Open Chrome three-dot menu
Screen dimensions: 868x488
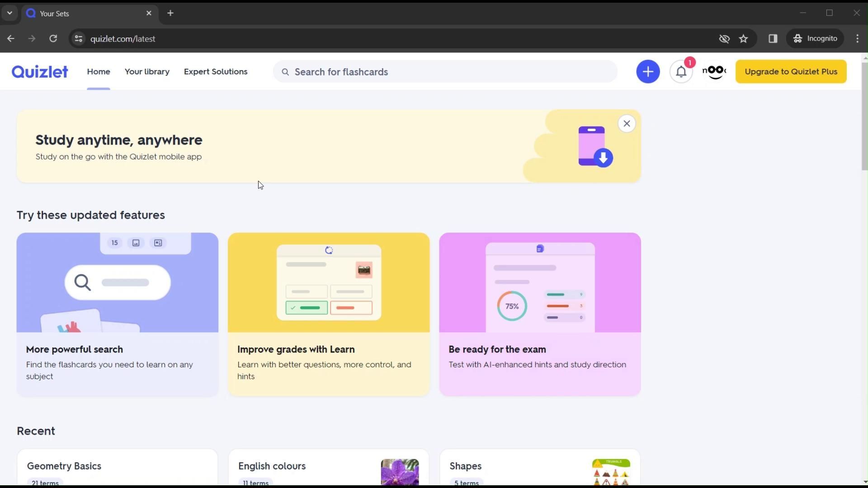pos(857,39)
